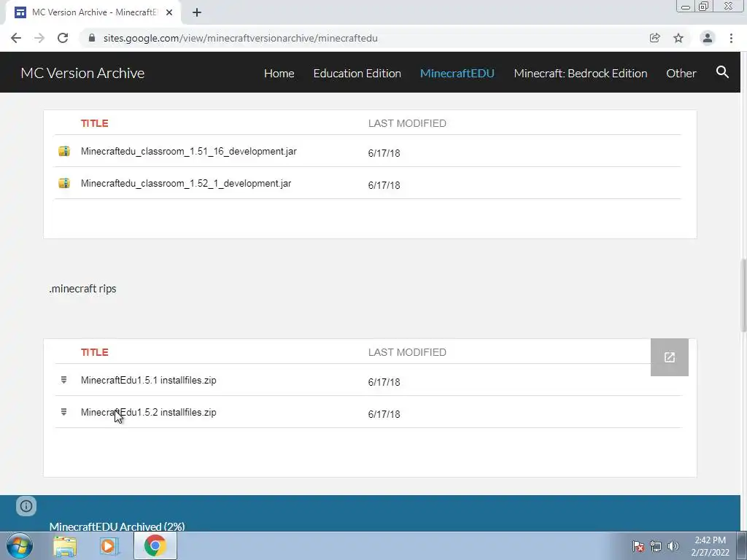Open Windows Explorer from taskbar
The image size is (747, 560).
click(65, 546)
